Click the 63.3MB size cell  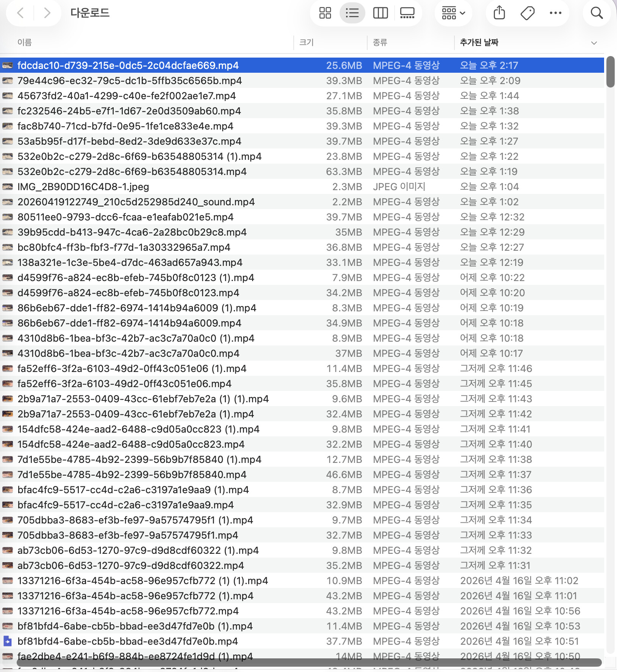pyautogui.click(x=344, y=172)
